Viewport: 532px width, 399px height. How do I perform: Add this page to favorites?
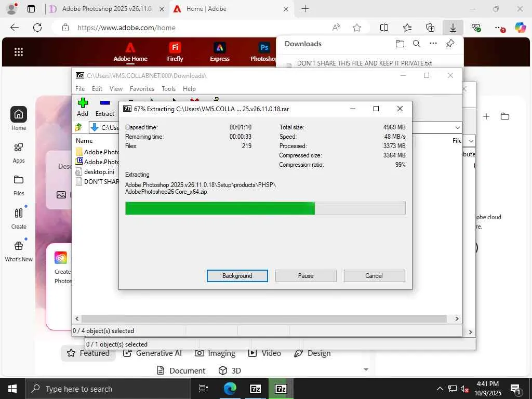356,28
